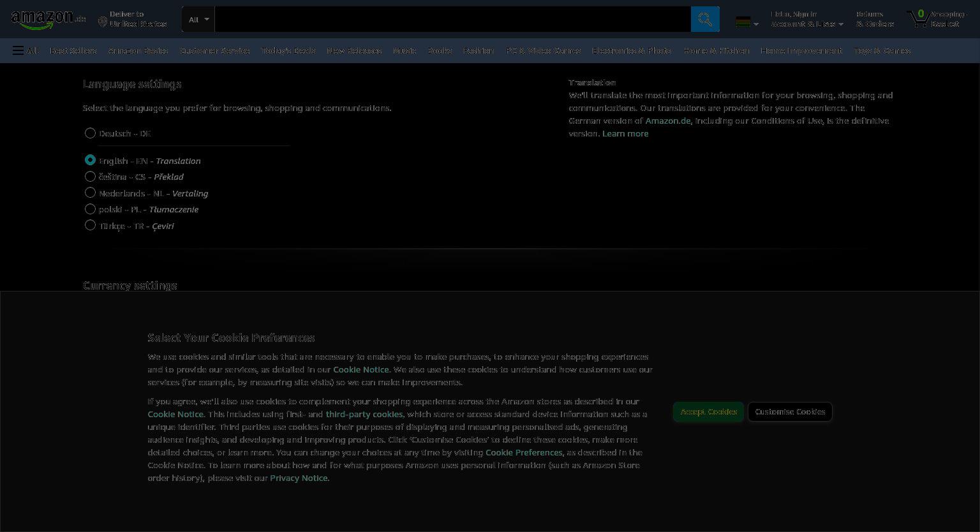Open PC & Video Games category
The height and width of the screenshot is (532, 980).
coord(543,50)
